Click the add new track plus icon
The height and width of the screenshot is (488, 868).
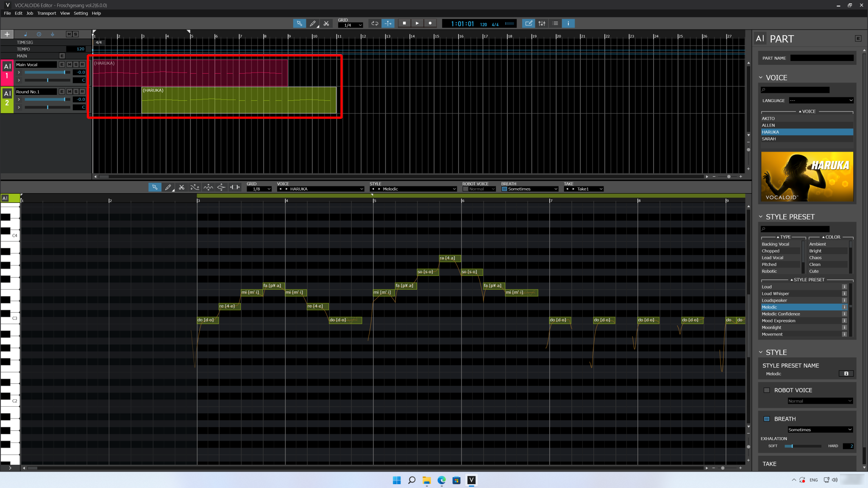7,34
